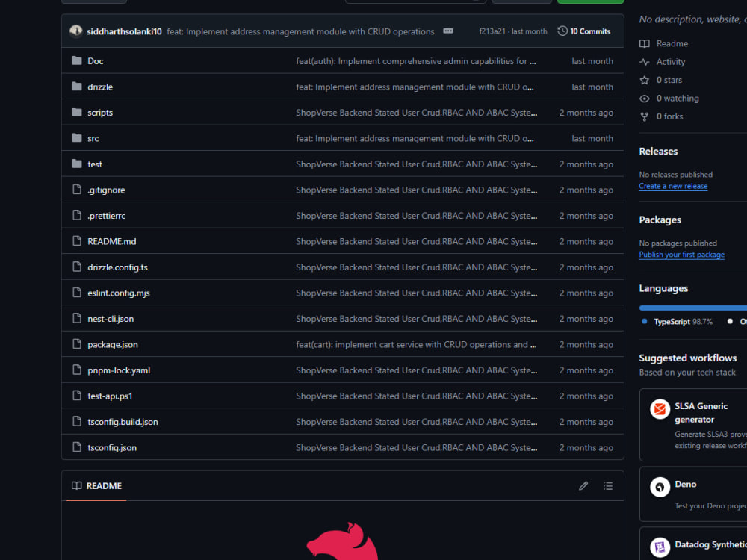Click the package.json file icon
This screenshot has height=560, width=747.
[x=77, y=343]
